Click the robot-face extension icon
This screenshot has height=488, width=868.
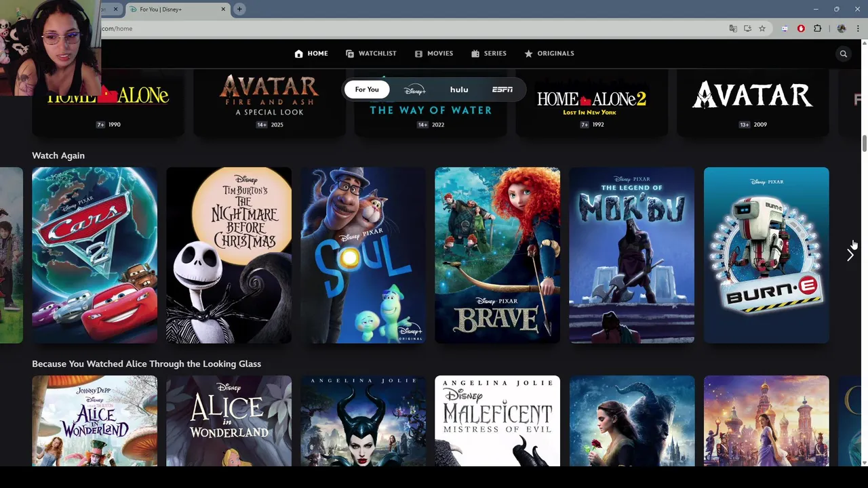coord(785,28)
